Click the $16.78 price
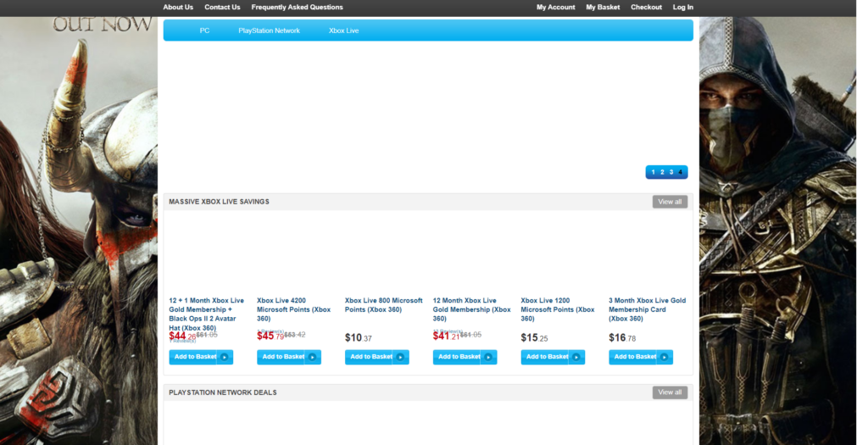 point(622,337)
